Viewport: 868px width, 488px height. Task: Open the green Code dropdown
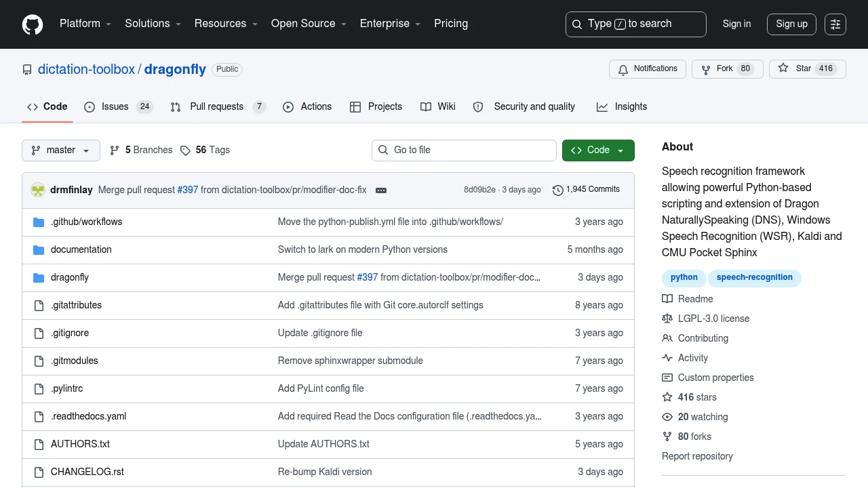pyautogui.click(x=598, y=150)
